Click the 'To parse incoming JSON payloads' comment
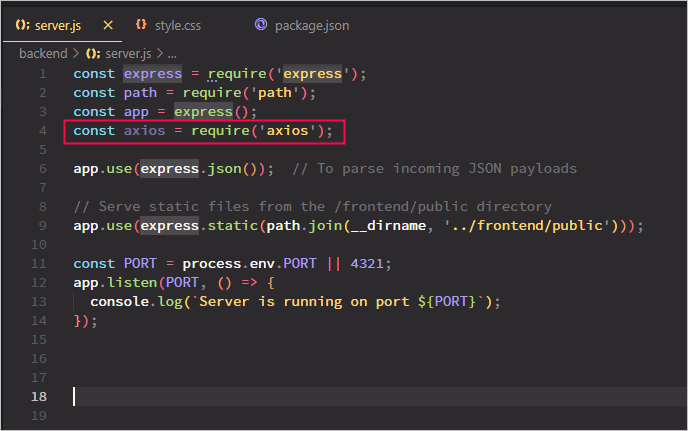The width and height of the screenshot is (688, 431). click(x=434, y=169)
